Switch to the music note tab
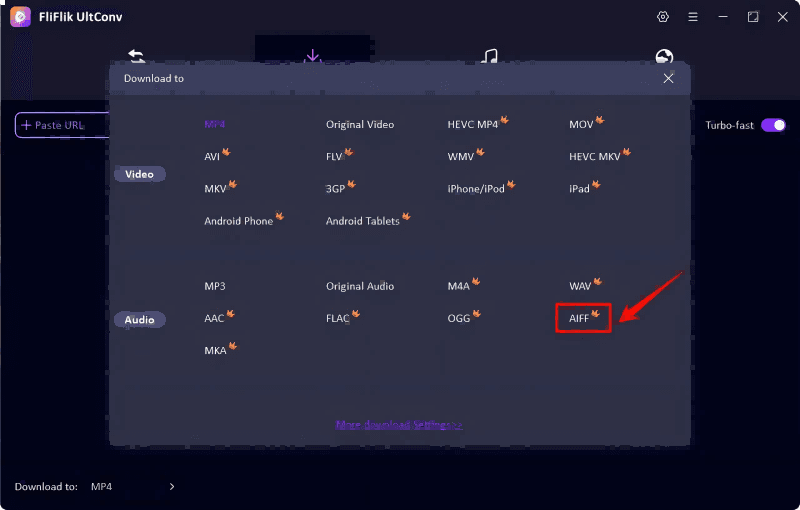 pos(489,57)
